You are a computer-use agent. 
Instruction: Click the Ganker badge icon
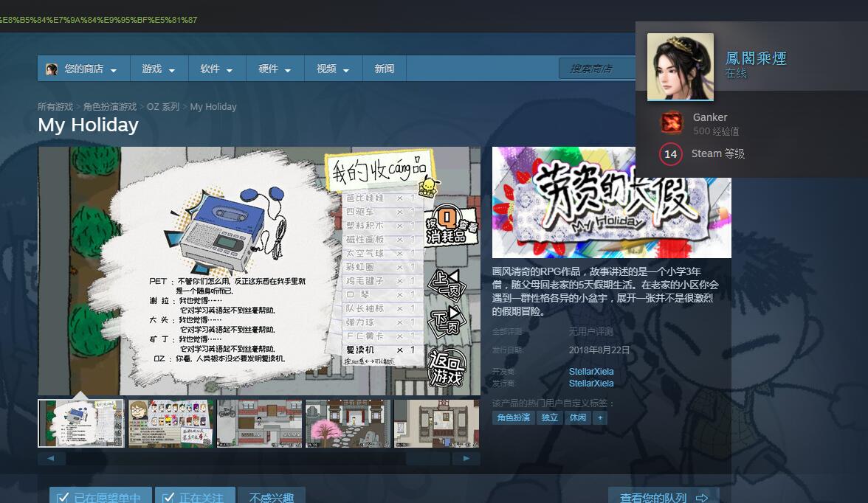coord(672,122)
